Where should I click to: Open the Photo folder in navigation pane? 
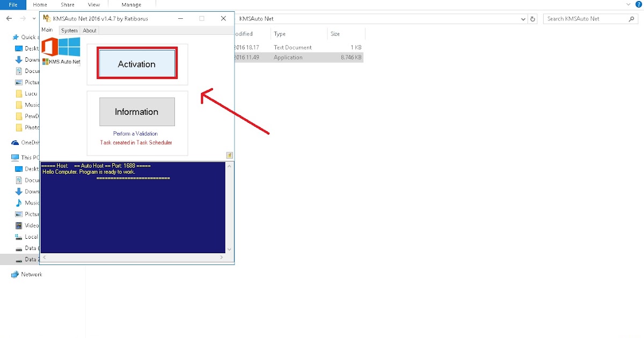27,127
